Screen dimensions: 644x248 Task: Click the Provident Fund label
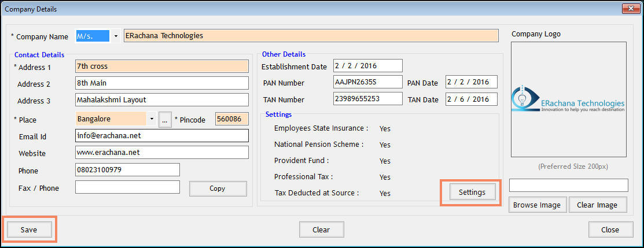coord(301,161)
